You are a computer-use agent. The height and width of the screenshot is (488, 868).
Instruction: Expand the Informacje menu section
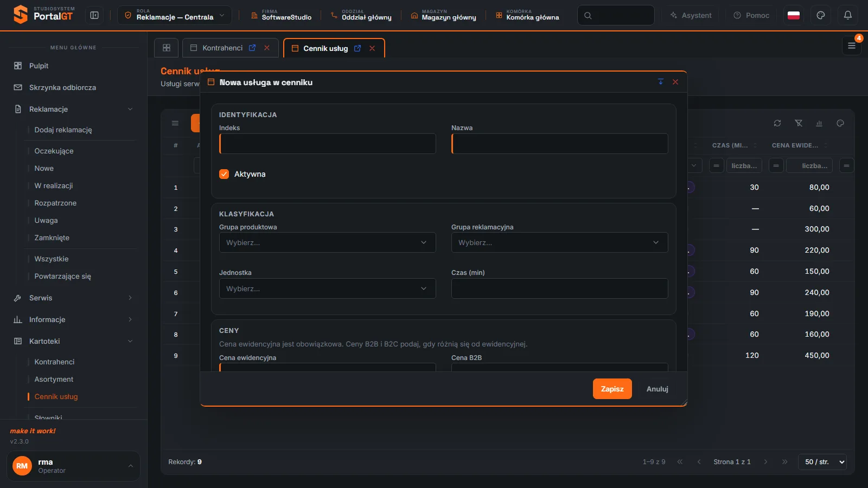73,319
